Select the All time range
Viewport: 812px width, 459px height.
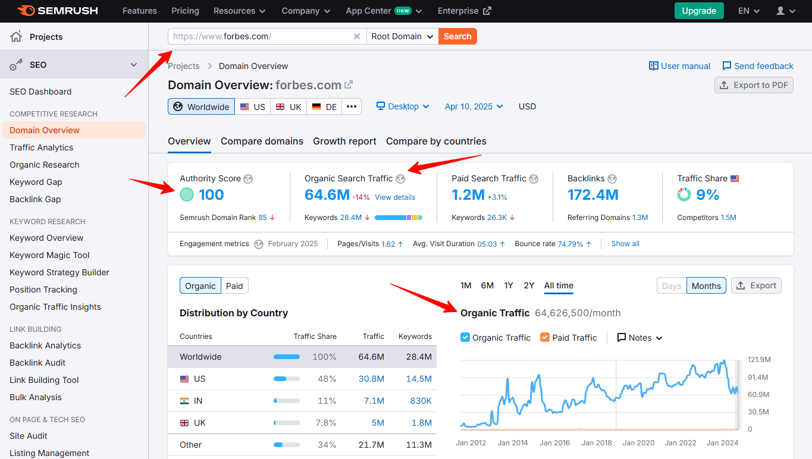558,285
